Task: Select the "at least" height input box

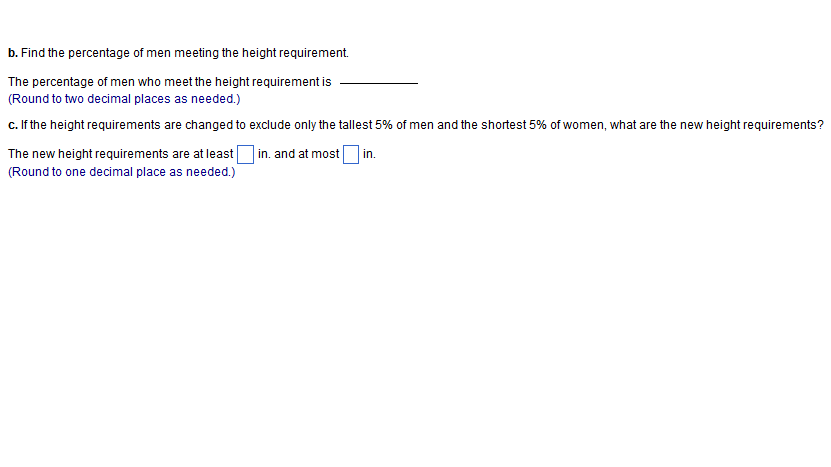Action: click(x=245, y=154)
